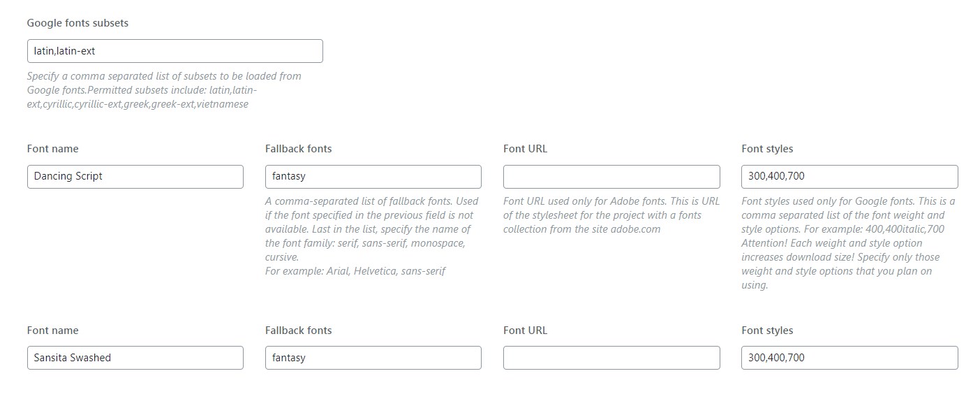Click Font styles label above Sansita Swashed row's styles
The width and height of the screenshot is (980, 399).
pos(767,331)
